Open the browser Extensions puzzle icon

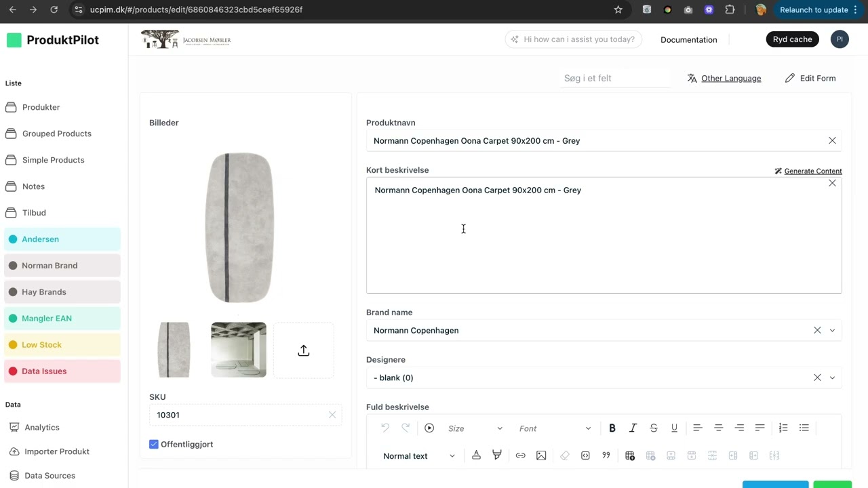point(730,9)
